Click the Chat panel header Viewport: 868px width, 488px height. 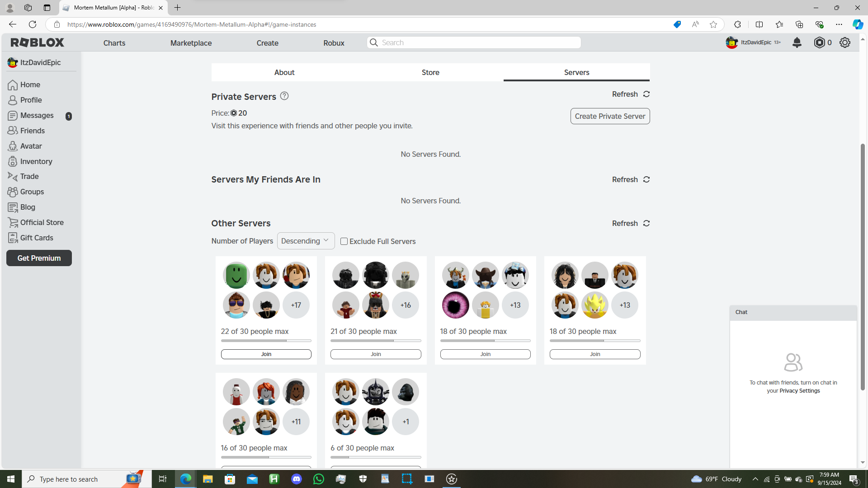point(793,312)
